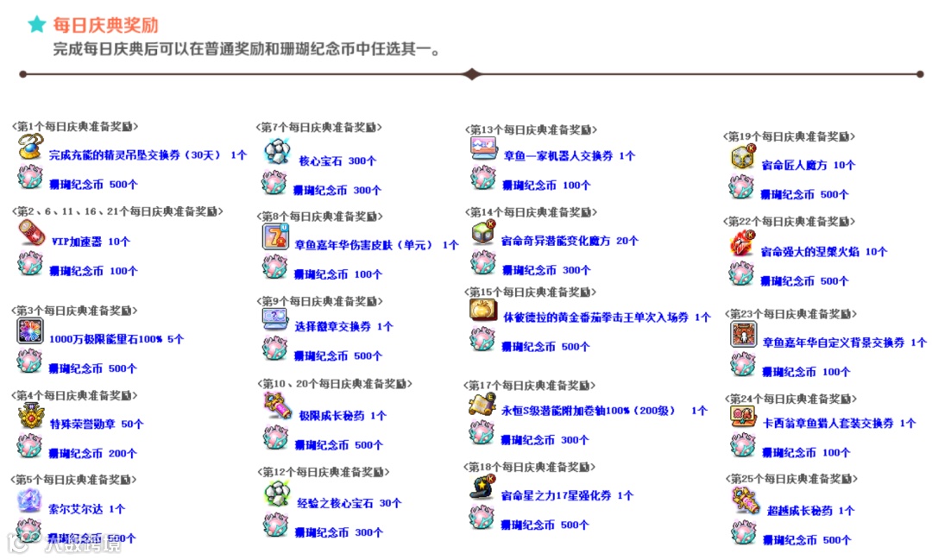Viewport: 932px width, 560px height.
Task: Click the text 章鱼嘉年华自定义背景交换券 1个
Action: point(844,343)
